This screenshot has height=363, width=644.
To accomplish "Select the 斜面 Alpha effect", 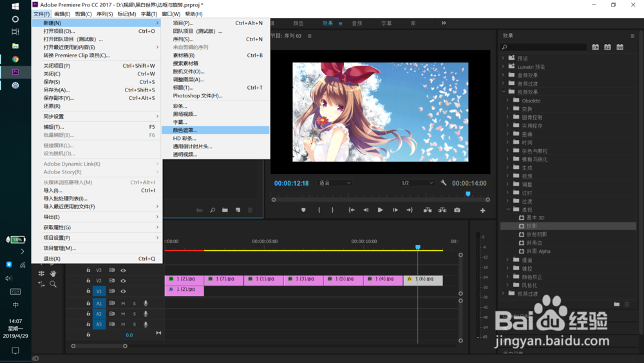I will [538, 251].
